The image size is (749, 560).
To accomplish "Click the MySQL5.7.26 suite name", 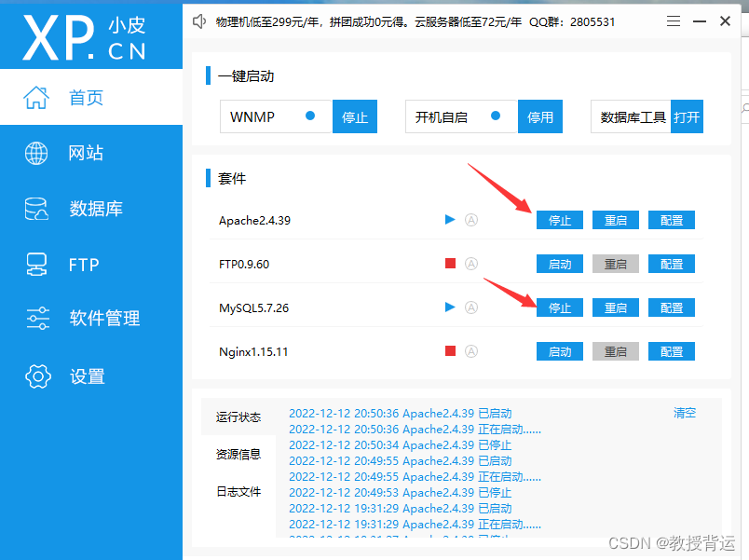I will click(253, 308).
